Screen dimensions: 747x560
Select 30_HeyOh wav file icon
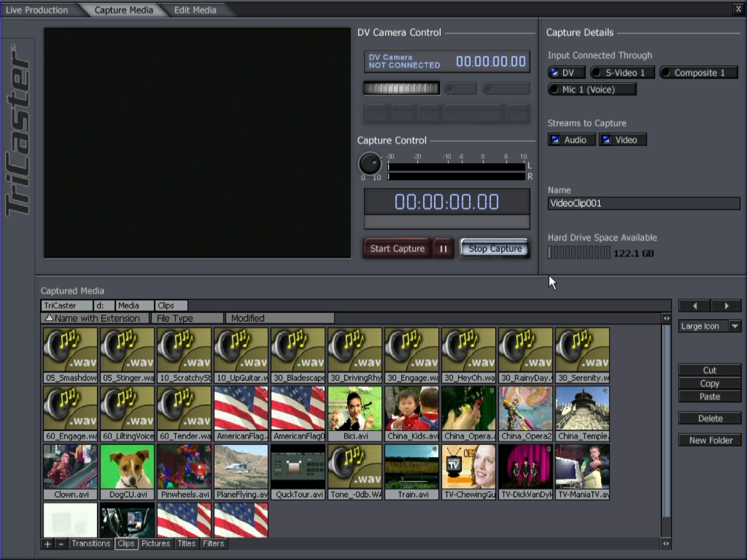pos(469,355)
